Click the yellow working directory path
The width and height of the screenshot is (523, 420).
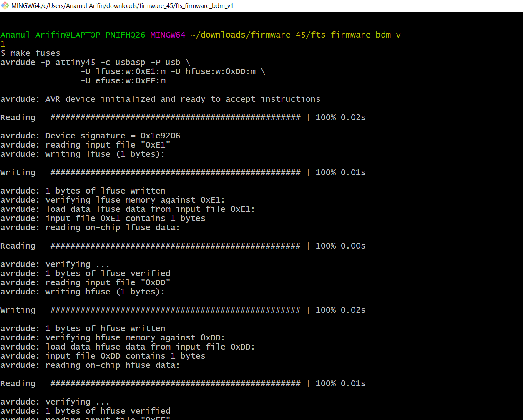pos(296,35)
